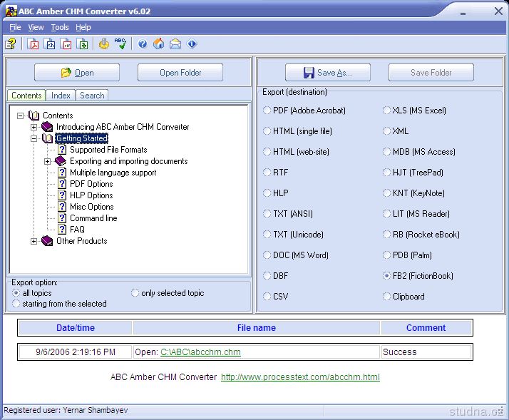This screenshot has width=509, height=420.
Task: Click the envelope email icon in toolbar
Action: coord(175,44)
